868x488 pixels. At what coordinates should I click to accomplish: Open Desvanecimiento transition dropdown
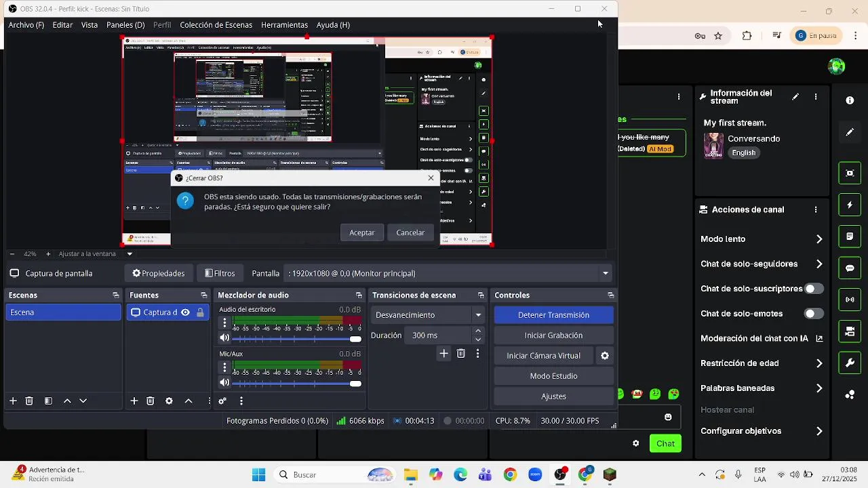point(428,315)
